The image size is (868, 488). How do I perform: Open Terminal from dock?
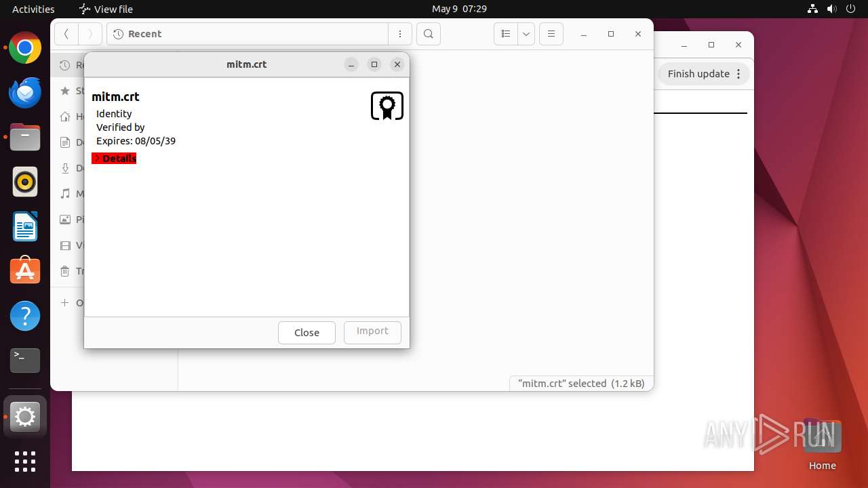click(x=25, y=361)
